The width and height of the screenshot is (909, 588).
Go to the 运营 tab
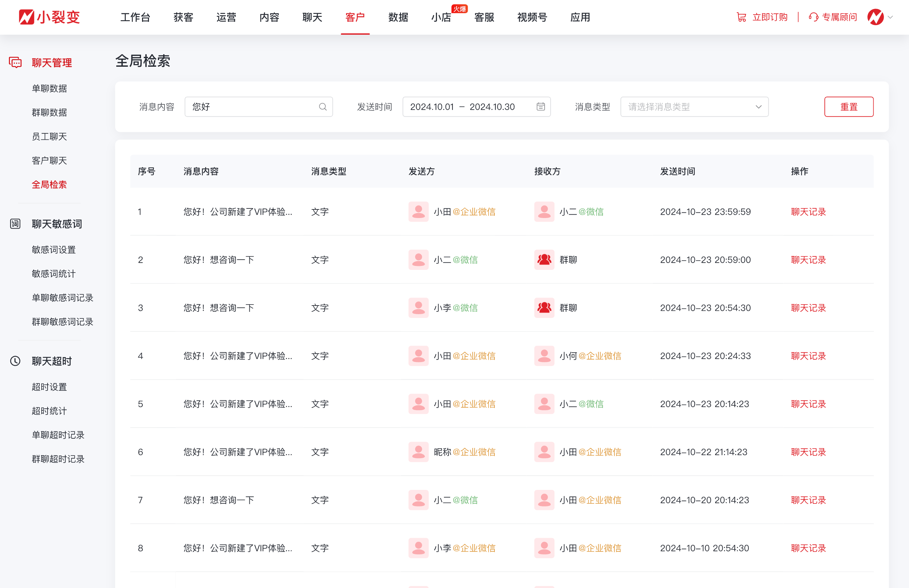tap(226, 17)
